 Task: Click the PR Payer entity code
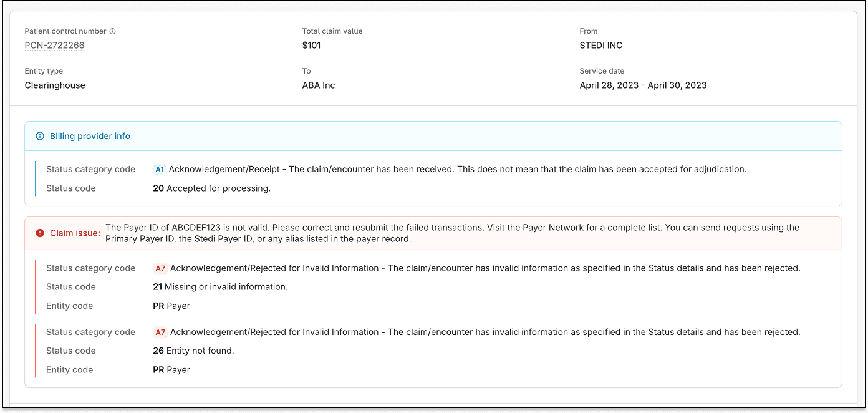tap(171, 306)
